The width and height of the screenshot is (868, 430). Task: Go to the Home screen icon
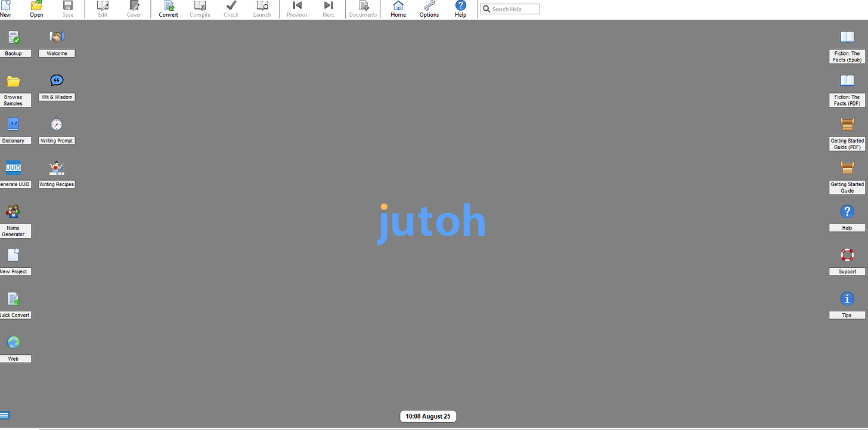(398, 5)
